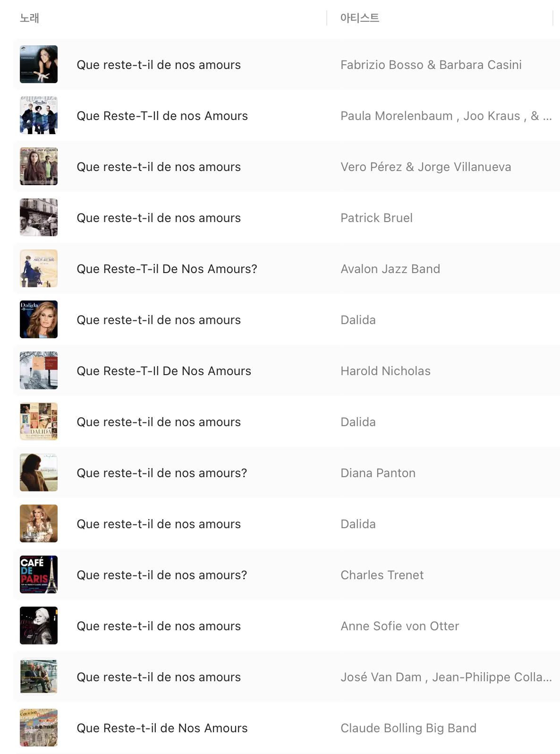Click artist name Vero Pérez & Jorge Villanueva

click(425, 167)
